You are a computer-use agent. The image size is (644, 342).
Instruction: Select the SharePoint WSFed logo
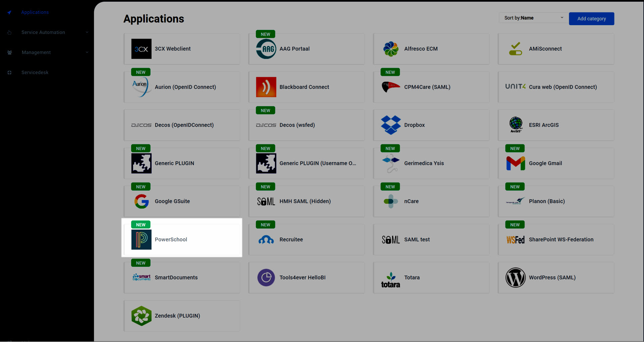point(516,240)
